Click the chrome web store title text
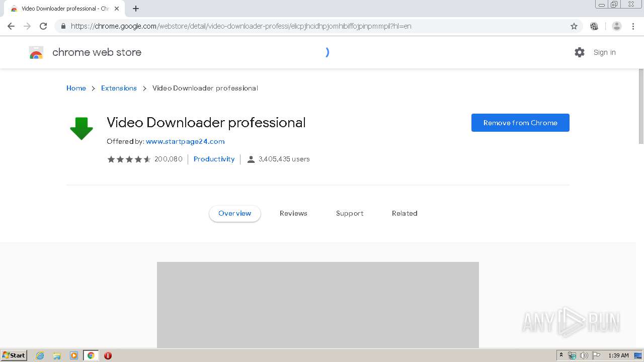Image resolution: width=644 pixels, height=362 pixels. pyautogui.click(x=97, y=52)
